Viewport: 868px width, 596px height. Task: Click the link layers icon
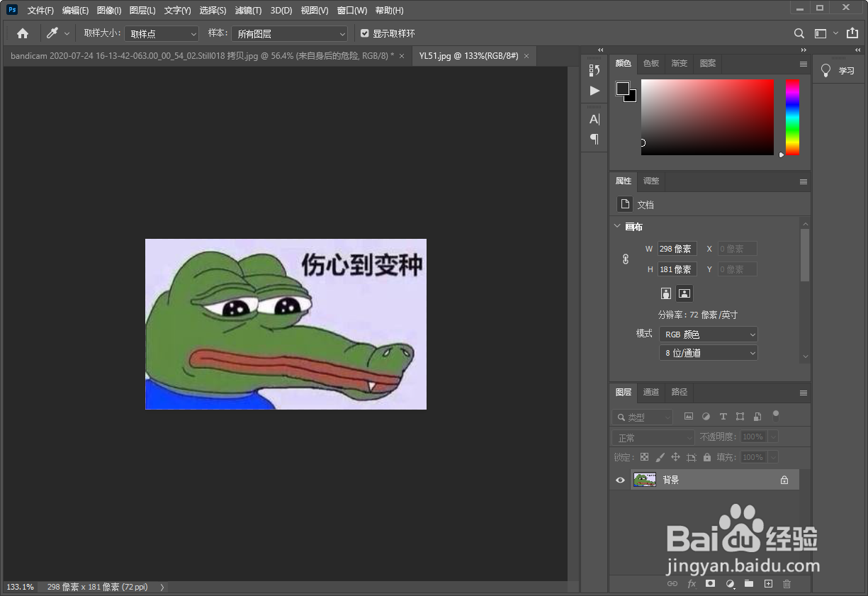click(x=672, y=584)
